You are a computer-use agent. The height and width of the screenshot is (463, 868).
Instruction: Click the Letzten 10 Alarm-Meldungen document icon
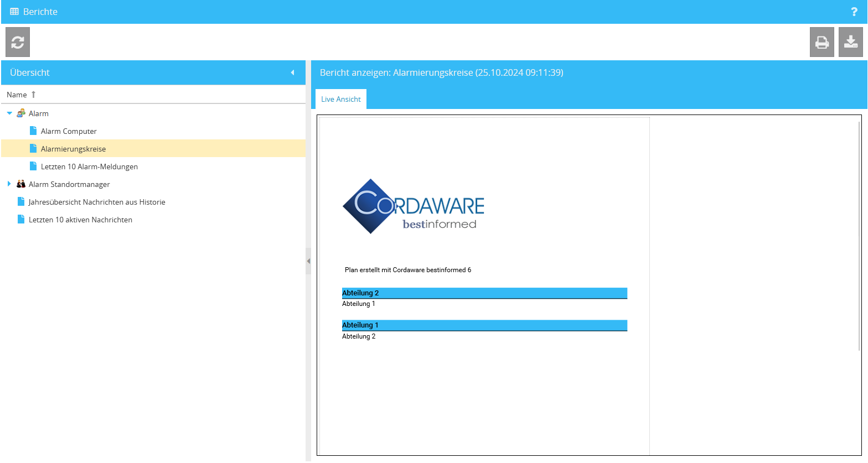[x=33, y=166]
